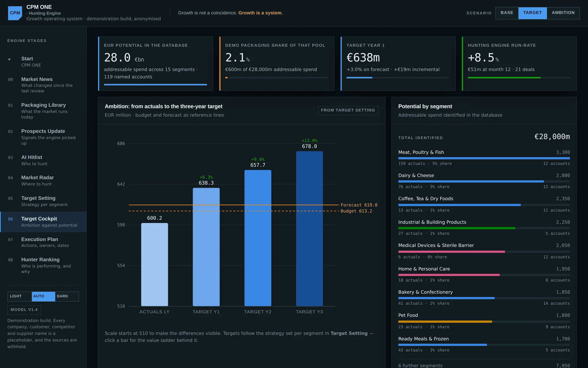Switch theme to DARK
The height and width of the screenshot is (368, 588).
[x=67, y=296]
